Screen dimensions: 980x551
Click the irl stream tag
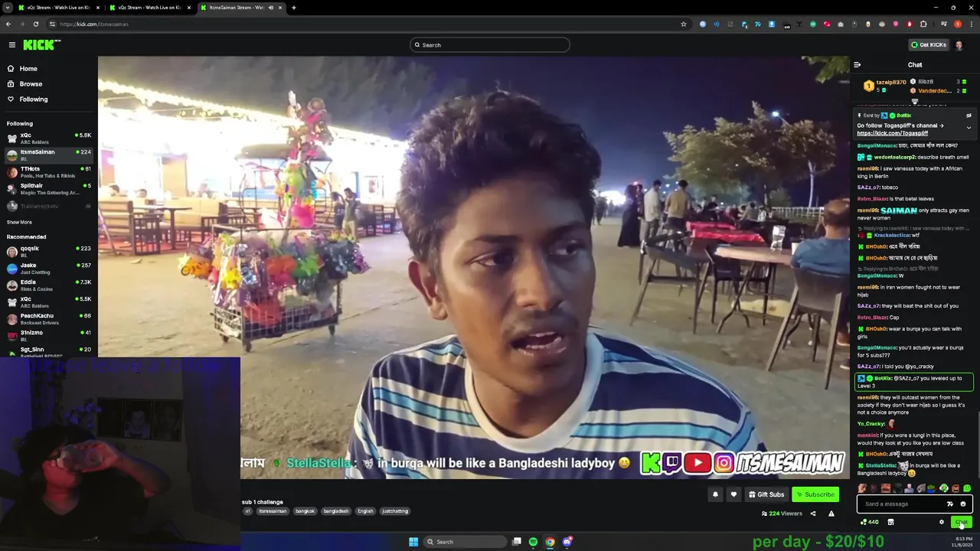(x=247, y=511)
